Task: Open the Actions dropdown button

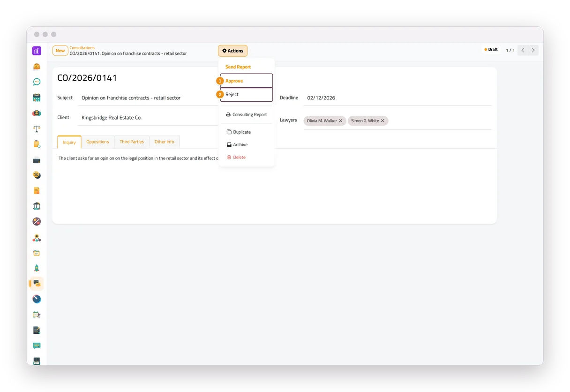Action: point(232,51)
